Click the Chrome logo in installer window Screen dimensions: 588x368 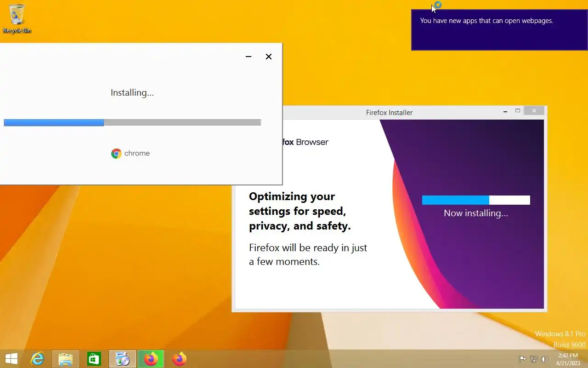tap(116, 154)
